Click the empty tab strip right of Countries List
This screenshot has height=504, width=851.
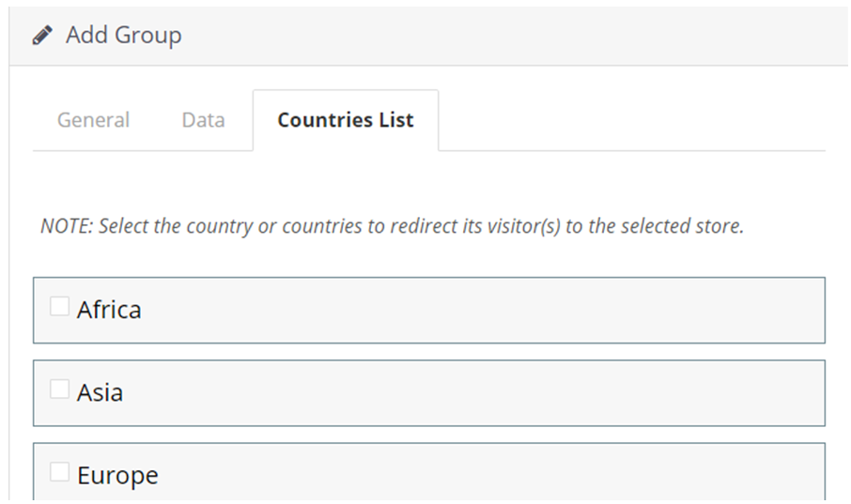[x=632, y=120]
